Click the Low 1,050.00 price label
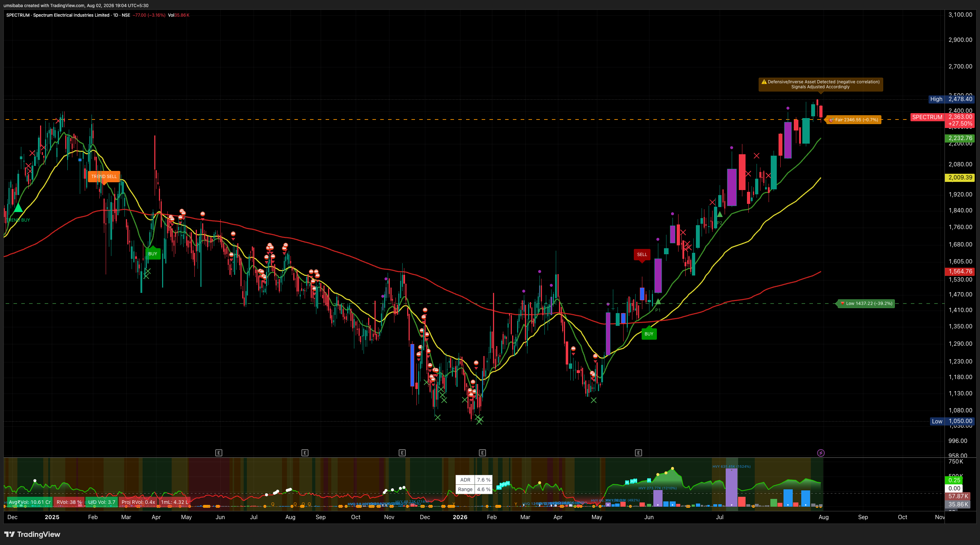The height and width of the screenshot is (545, 980). [952, 421]
